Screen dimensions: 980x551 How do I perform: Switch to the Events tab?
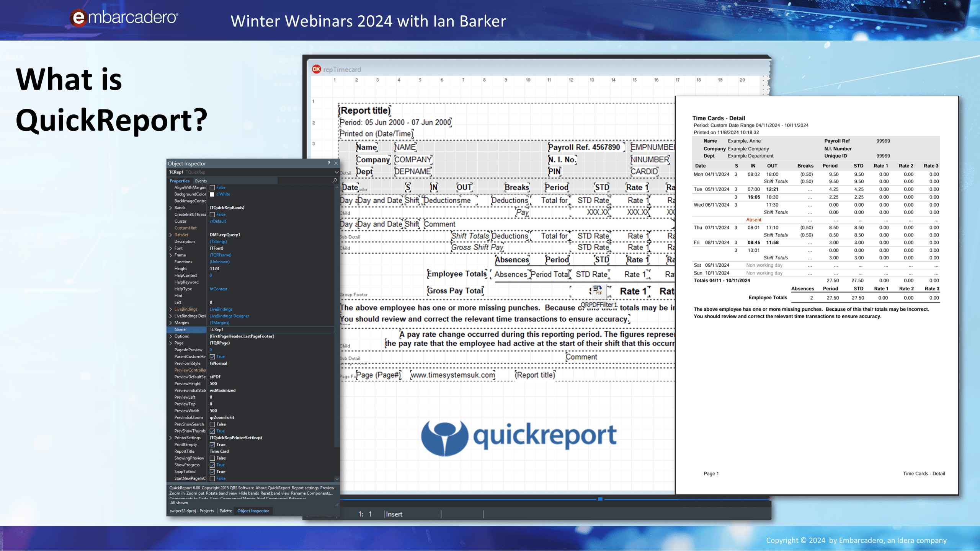(x=201, y=181)
